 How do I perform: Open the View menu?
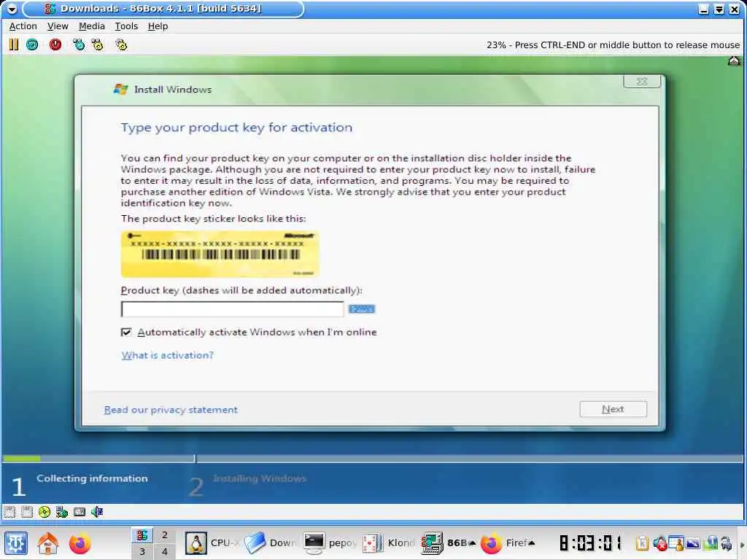(x=58, y=26)
